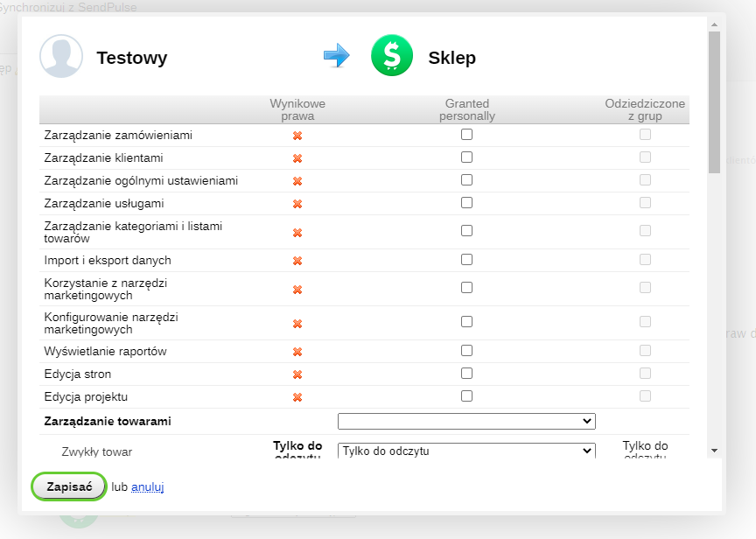The width and height of the screenshot is (756, 539).
Task: Enable Zarządzanie zamówieniami granted personally checkbox
Action: tap(466, 135)
